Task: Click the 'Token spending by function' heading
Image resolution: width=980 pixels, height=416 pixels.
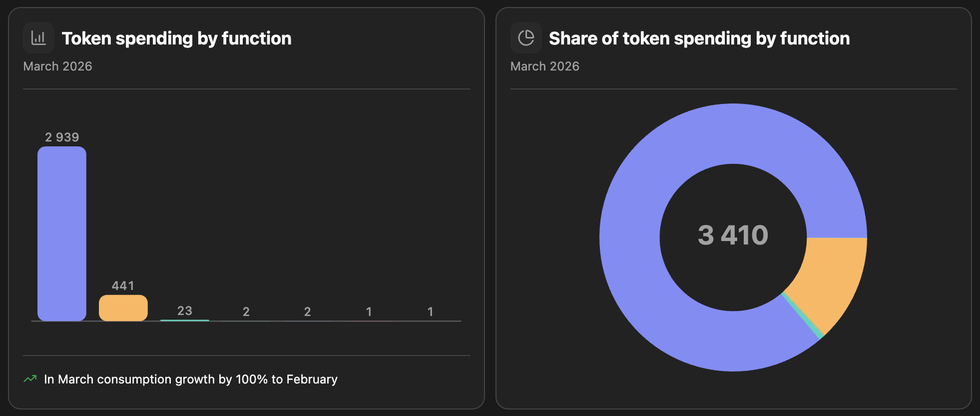Action: pyautogui.click(x=176, y=38)
